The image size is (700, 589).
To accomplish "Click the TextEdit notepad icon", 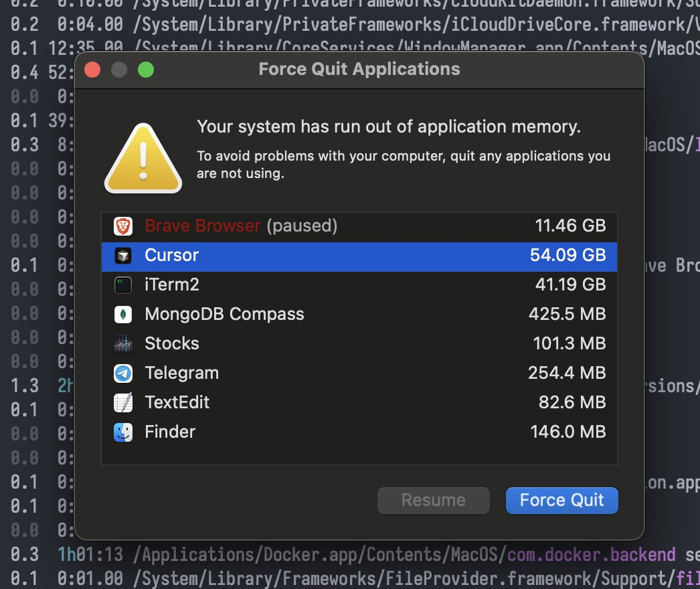I will tap(122, 403).
